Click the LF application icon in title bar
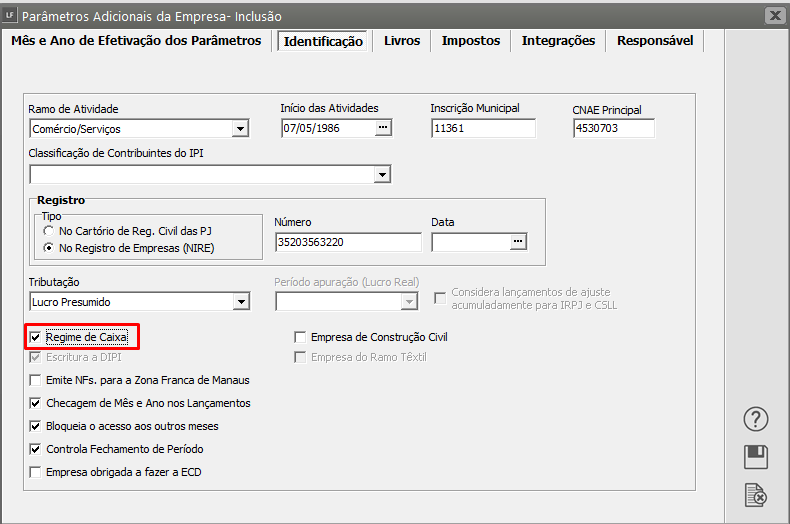This screenshot has height=524, width=790. click(x=10, y=16)
